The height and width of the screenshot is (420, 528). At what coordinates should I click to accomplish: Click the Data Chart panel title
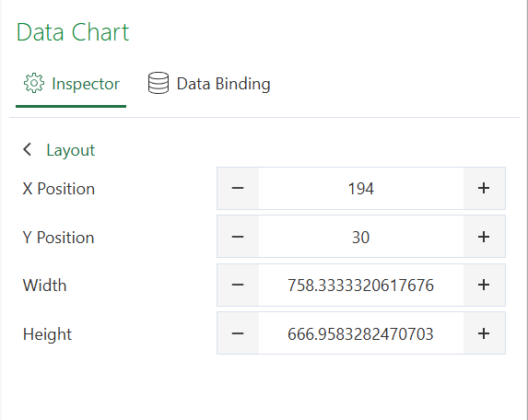(73, 32)
